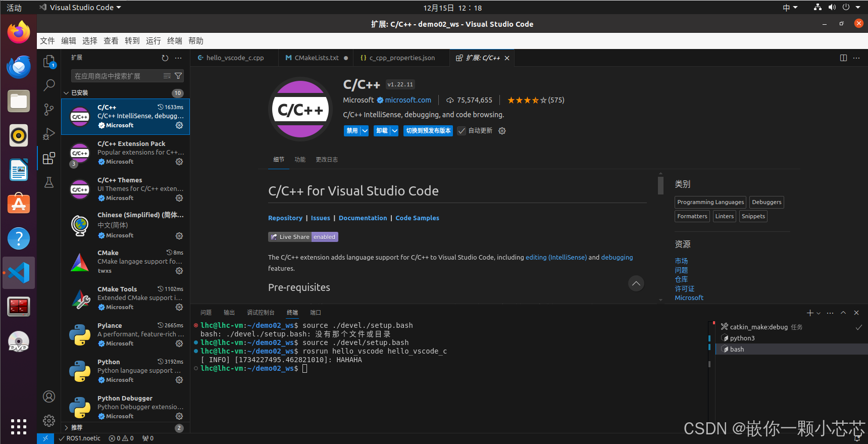Viewport: 868px width, 444px height.
Task: Open gear settings for C/C++ Themes
Action: (179, 198)
